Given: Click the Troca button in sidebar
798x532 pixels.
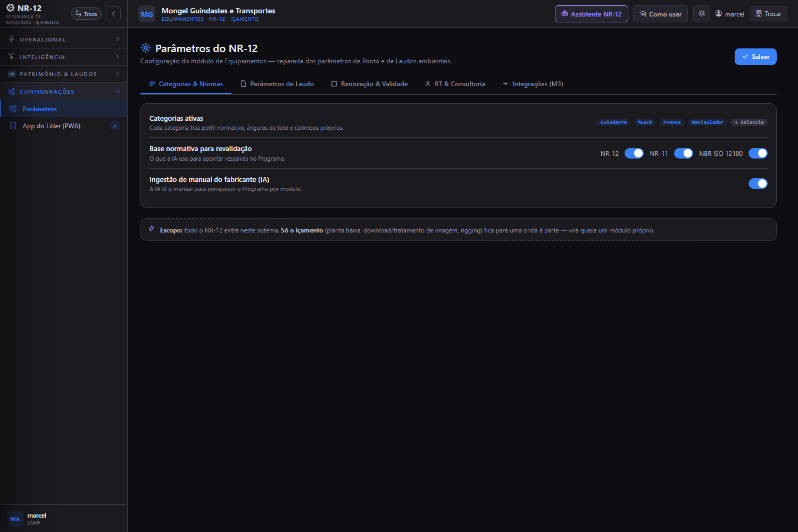Looking at the screenshot, I should point(86,14).
